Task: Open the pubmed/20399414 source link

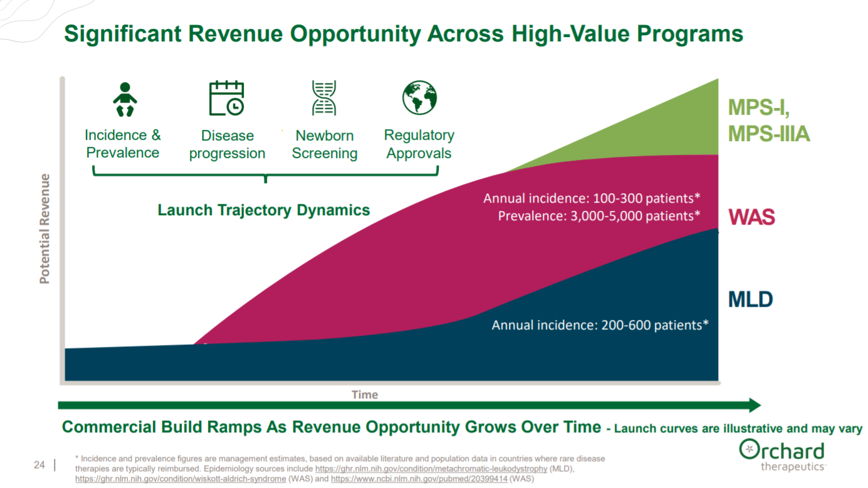Action: (x=419, y=479)
